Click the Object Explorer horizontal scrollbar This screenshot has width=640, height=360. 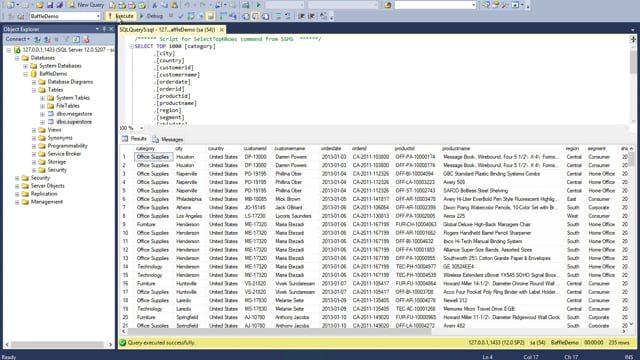pyautogui.click(x=59, y=344)
